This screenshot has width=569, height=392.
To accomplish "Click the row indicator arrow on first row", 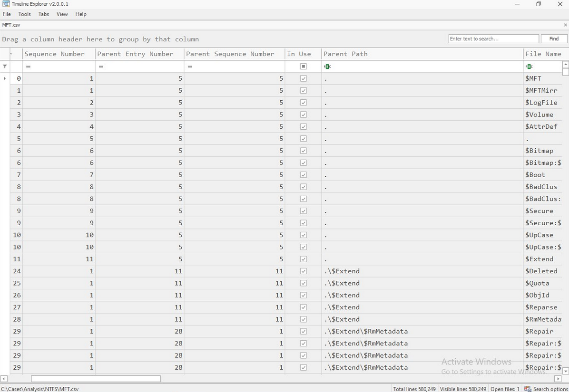I will tap(5, 78).
